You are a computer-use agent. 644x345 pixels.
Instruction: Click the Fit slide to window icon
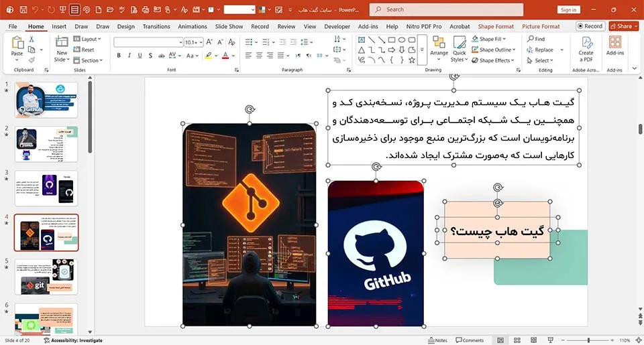[639, 340]
